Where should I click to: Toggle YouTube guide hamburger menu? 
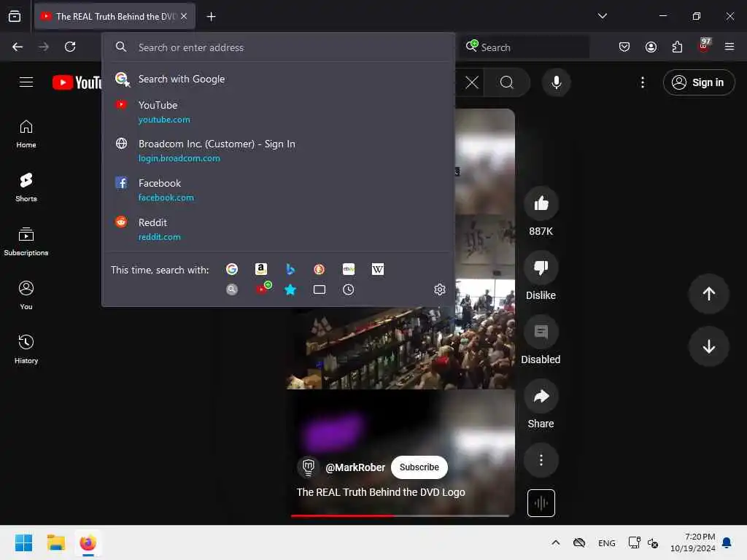pyautogui.click(x=26, y=82)
